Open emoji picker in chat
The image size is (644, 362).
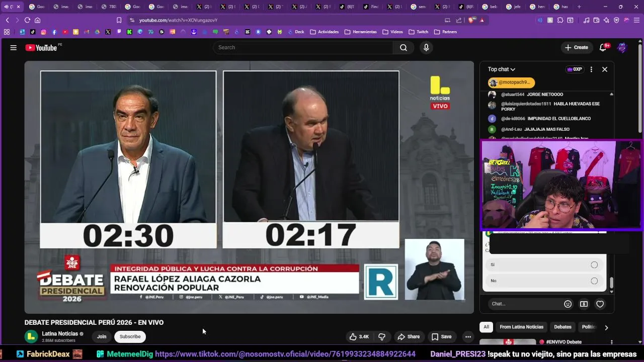[x=568, y=304]
